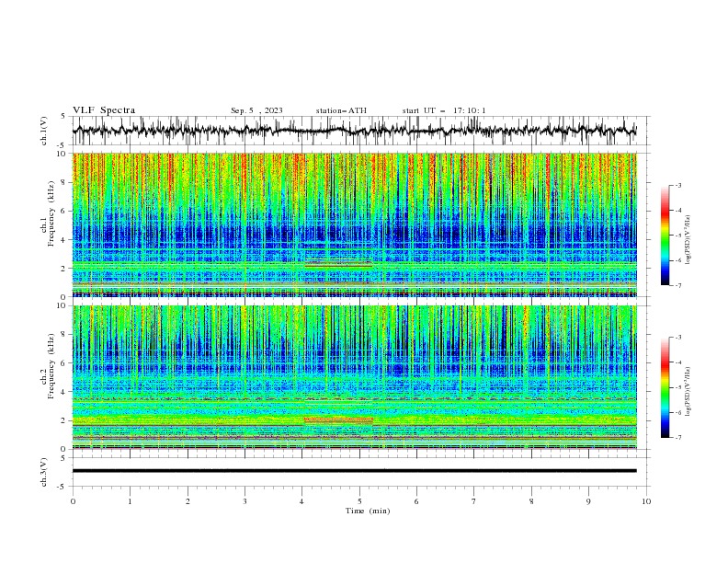Click the time axis tick label '1'
Screen dimensions: 728x563
click(x=130, y=501)
